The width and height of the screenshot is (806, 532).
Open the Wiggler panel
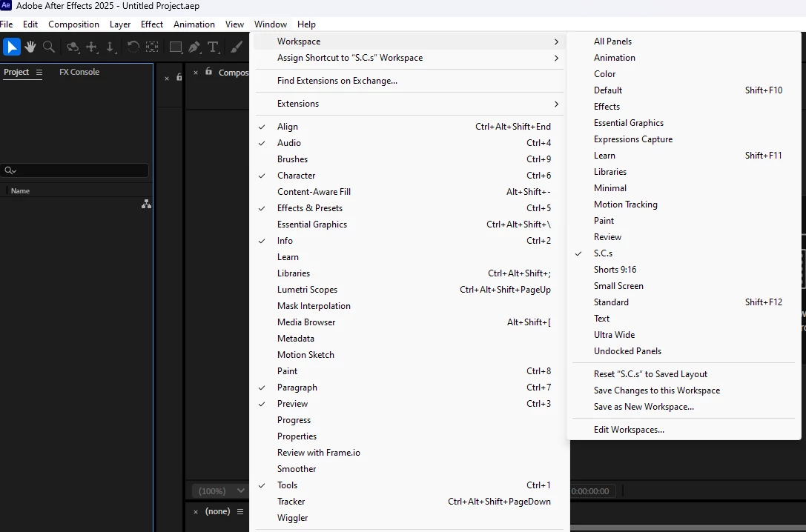coord(409,518)
